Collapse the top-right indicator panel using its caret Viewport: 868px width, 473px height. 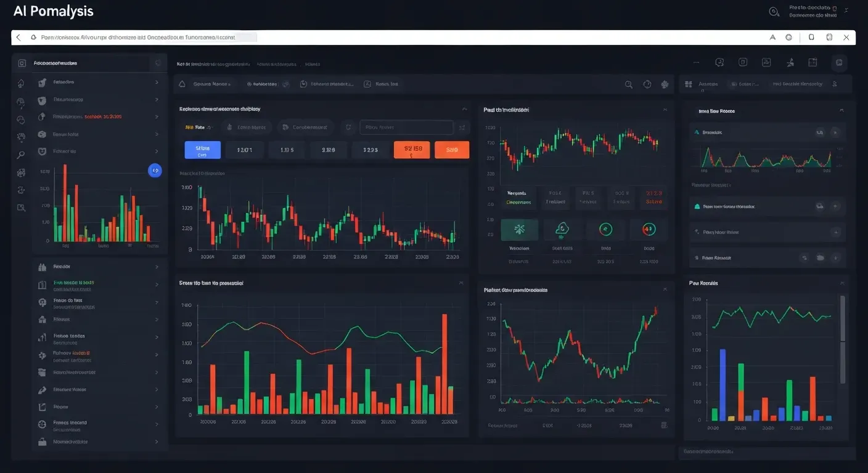[x=841, y=111]
